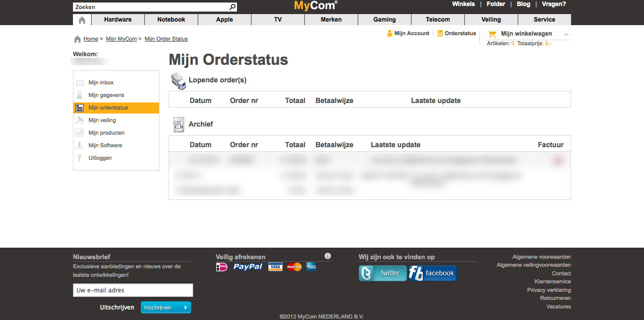Image resolution: width=644 pixels, height=320 pixels.
Task: Click the Uw e-mail adres field
Action: (133, 290)
